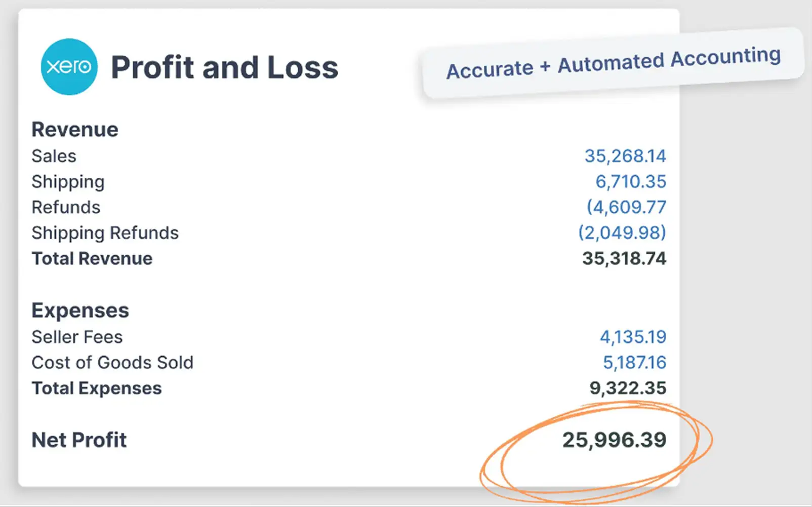This screenshot has height=507, width=812.
Task: Click the Expenses section heading
Action: [80, 310]
